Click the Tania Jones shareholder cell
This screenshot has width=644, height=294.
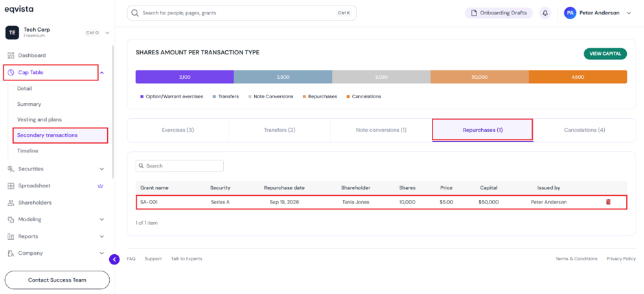(356, 202)
